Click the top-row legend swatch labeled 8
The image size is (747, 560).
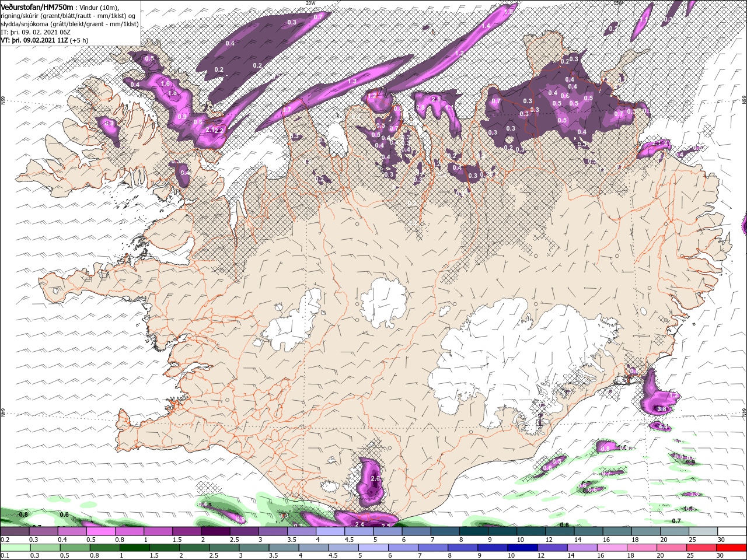pos(474,531)
